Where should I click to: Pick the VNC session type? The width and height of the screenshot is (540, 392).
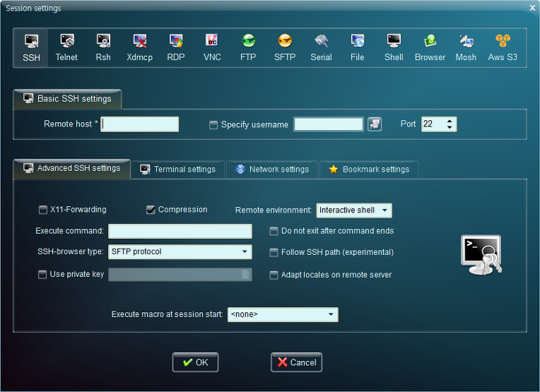point(212,48)
